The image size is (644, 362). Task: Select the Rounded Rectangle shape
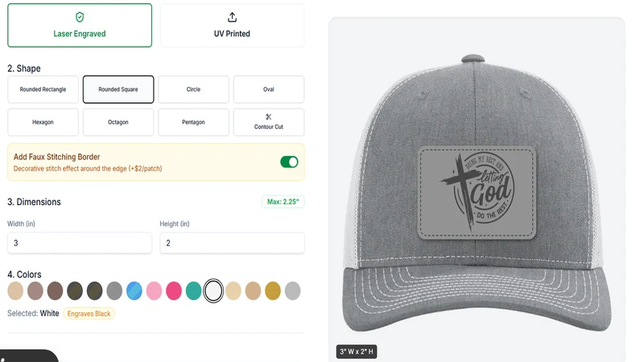point(43,89)
